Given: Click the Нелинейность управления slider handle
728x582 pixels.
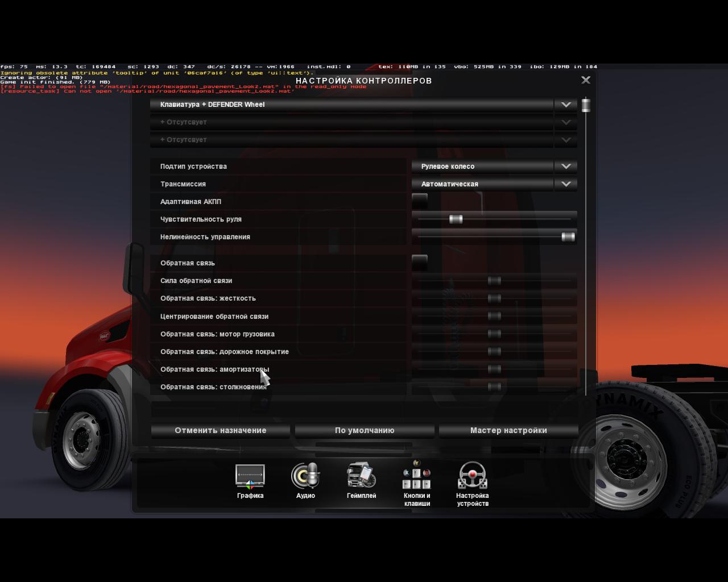Looking at the screenshot, I should pos(568,237).
